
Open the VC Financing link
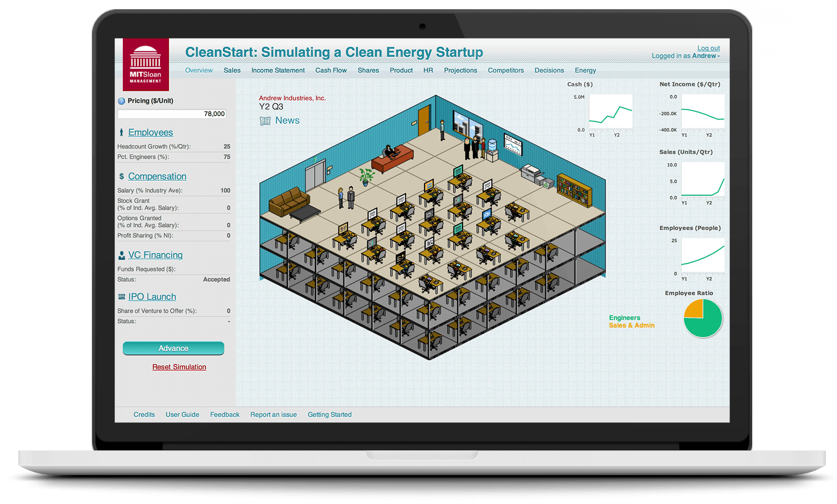155,255
